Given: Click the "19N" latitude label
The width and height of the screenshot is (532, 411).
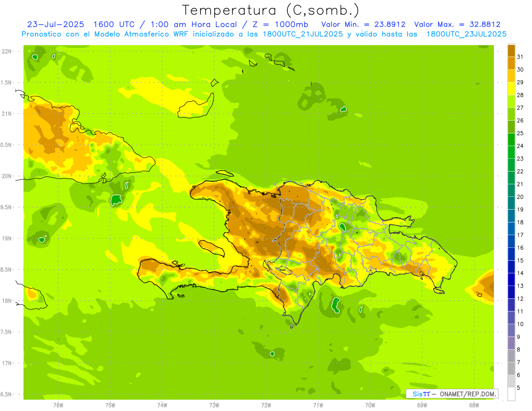Looking at the screenshot, I should (x=7, y=239).
